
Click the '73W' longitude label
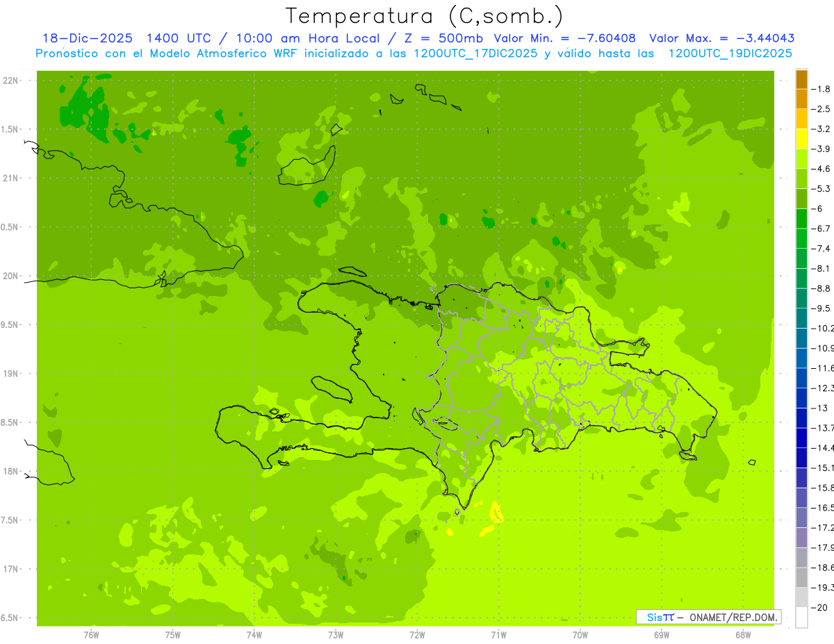coord(335,634)
